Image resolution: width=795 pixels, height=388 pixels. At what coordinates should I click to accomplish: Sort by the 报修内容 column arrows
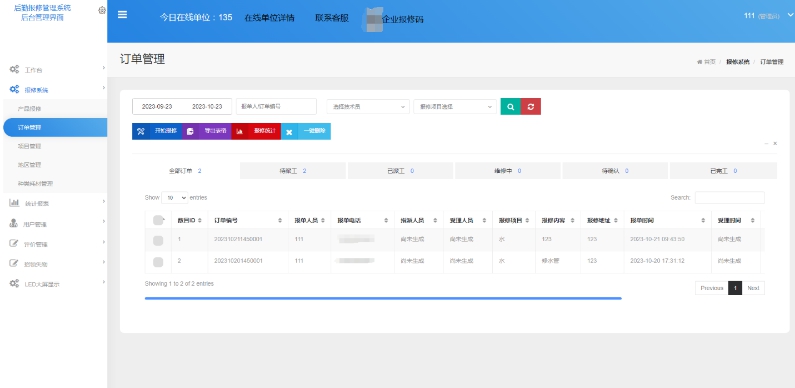[573, 221]
